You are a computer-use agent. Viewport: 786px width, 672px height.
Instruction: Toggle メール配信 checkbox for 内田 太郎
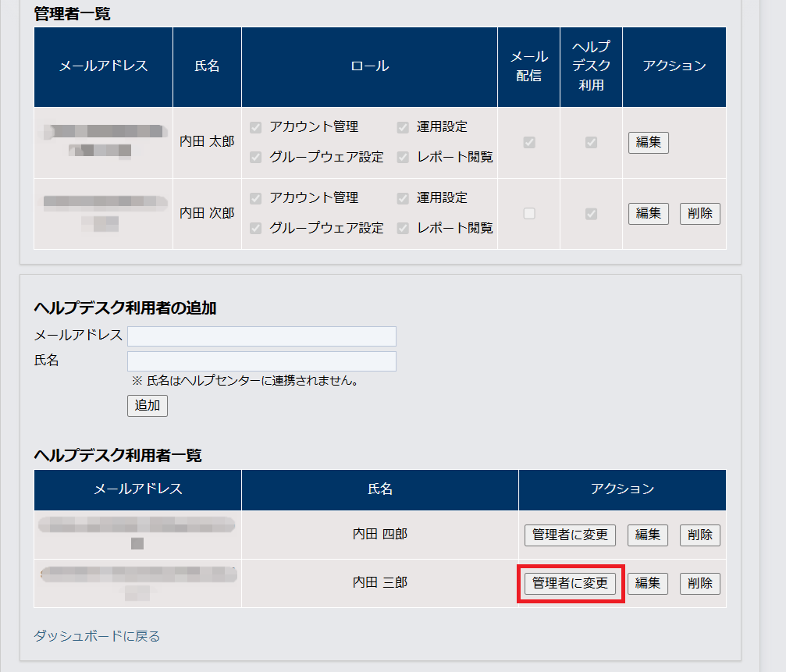(529, 142)
